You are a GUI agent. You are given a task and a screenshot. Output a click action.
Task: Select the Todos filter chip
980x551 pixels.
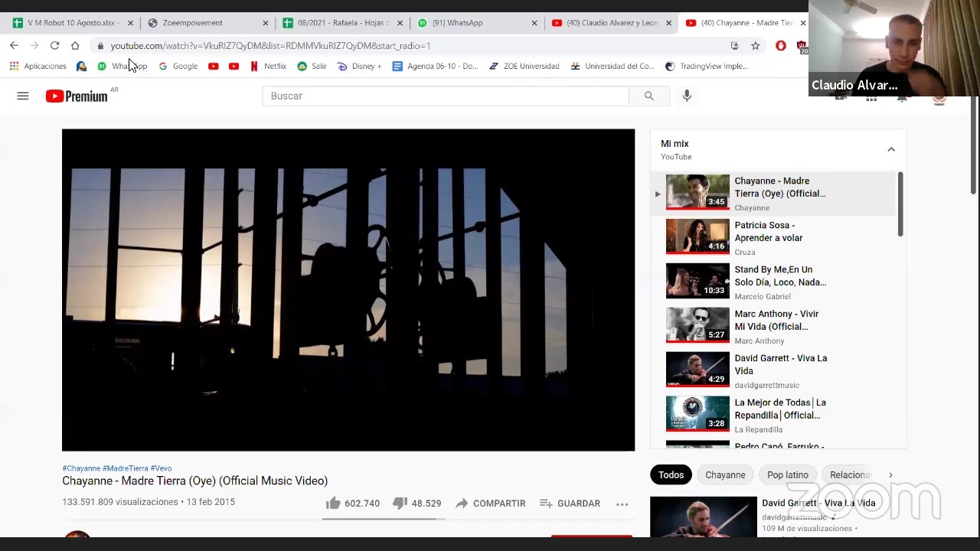pos(671,474)
